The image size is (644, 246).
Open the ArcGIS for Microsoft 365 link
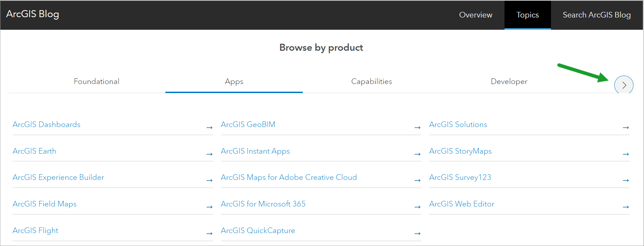point(263,204)
